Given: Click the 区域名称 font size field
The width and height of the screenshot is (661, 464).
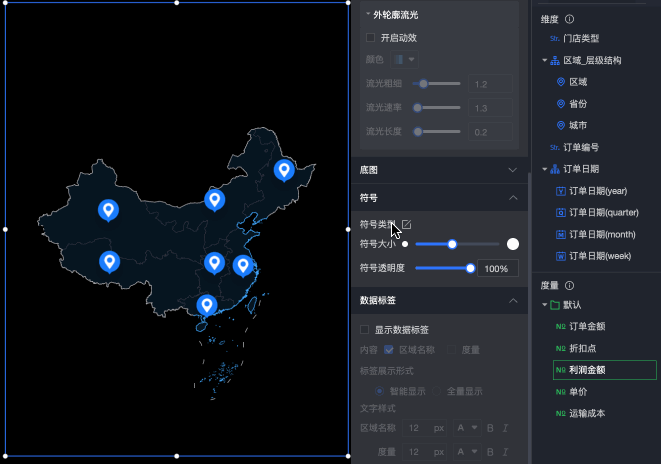Looking at the screenshot, I should pos(425,428).
